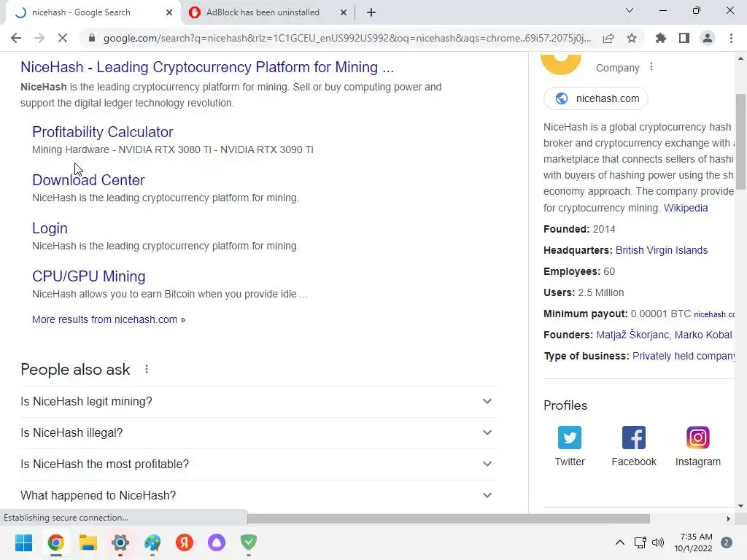Screen dimensions: 747x560
Task: Visit nicehash.com from the knowledge panel
Action: click(x=595, y=98)
